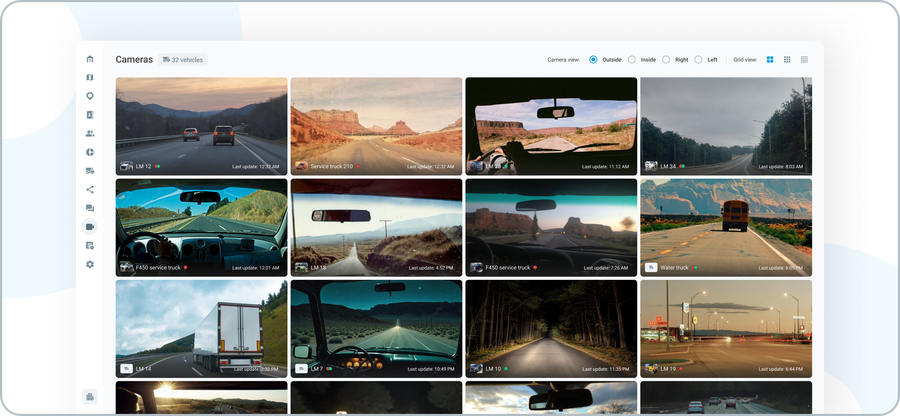This screenshot has width=900, height=416.
Task: Open the LM 19 dusk intersection feed
Action: tap(726, 329)
